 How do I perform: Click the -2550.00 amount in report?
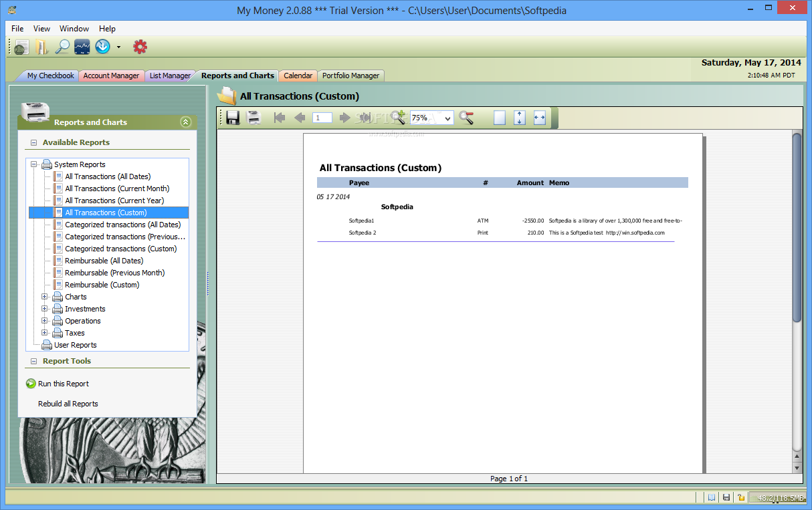pos(533,221)
